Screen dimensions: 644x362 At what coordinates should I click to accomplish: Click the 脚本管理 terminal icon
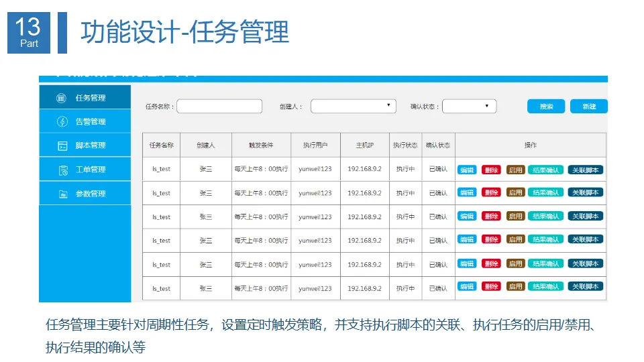[x=62, y=145]
